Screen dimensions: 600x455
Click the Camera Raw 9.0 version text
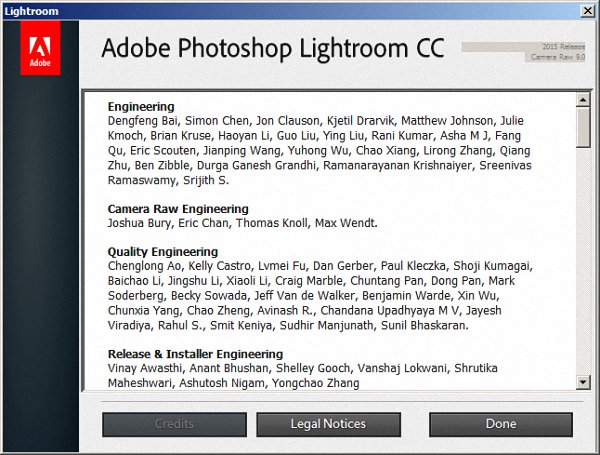click(x=556, y=57)
